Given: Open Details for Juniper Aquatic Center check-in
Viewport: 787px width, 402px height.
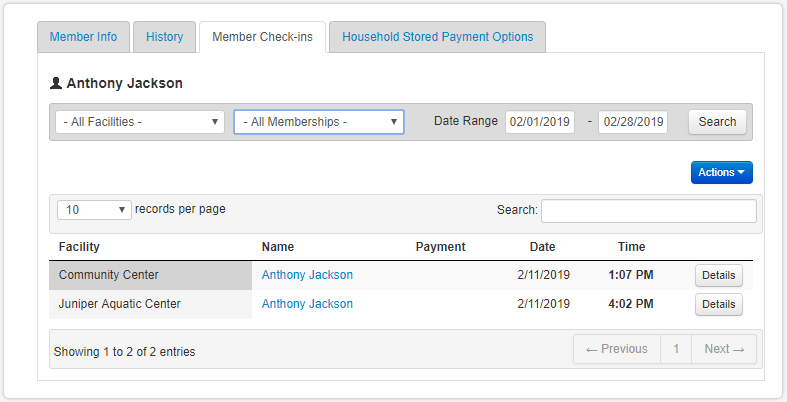Looking at the screenshot, I should click(718, 304).
